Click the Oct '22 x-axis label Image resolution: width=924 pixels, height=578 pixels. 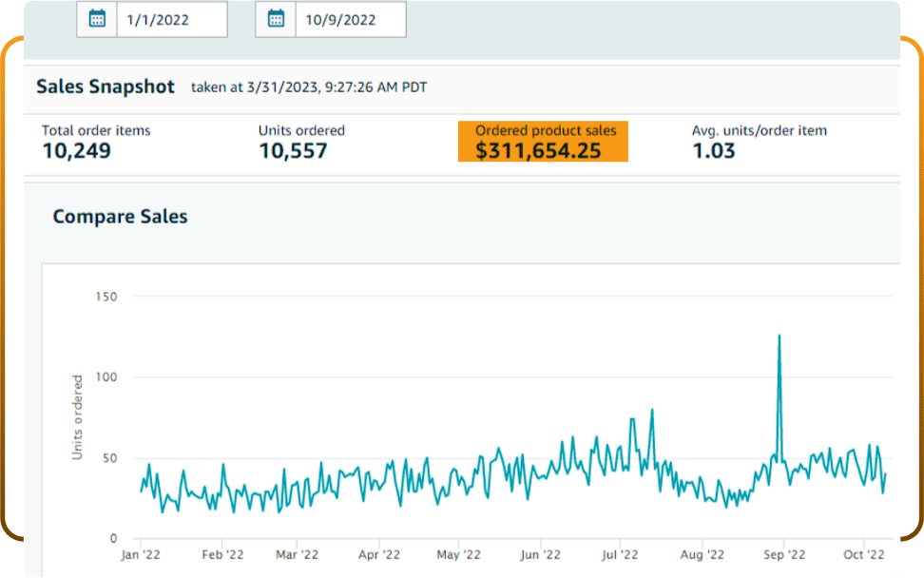[x=864, y=554]
